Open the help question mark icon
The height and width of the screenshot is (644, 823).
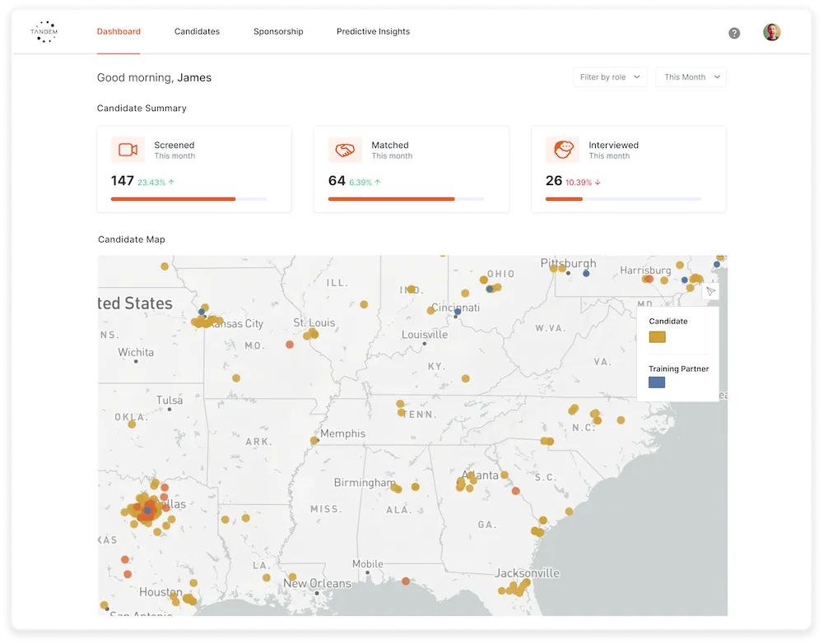734,34
